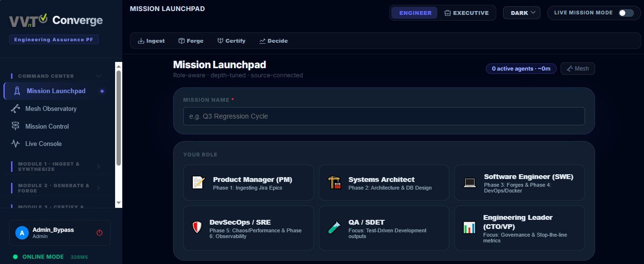Screen dimensions: 644x264
Task: Click the ONLINE MODE status text
Action: pos(43,257)
